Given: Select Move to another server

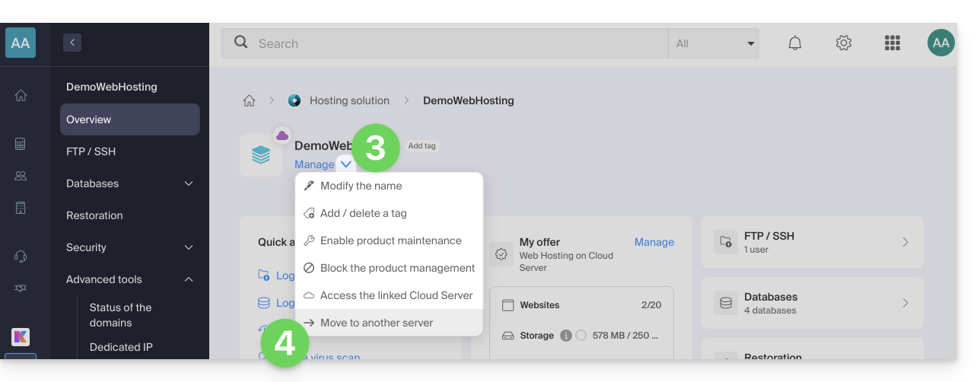Looking at the screenshot, I should (x=377, y=323).
